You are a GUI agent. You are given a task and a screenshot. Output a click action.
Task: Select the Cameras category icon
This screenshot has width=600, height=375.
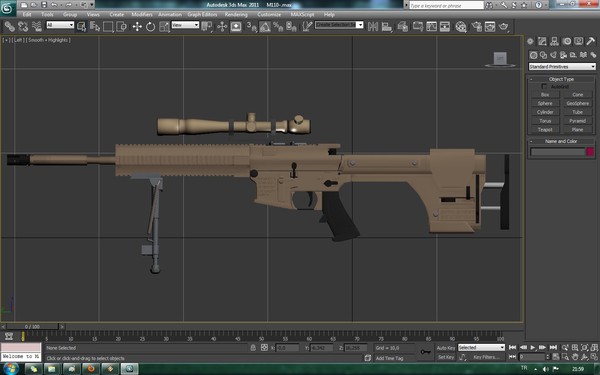click(x=563, y=55)
